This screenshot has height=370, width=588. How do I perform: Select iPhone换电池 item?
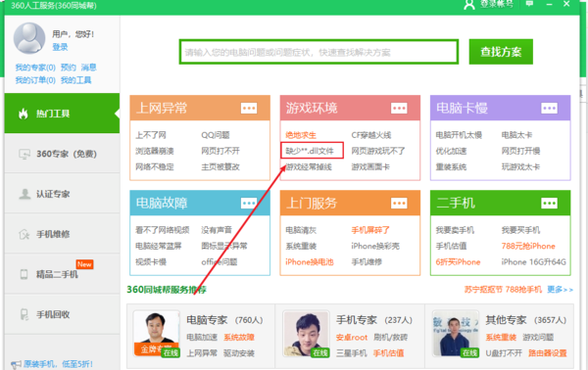coord(310,262)
